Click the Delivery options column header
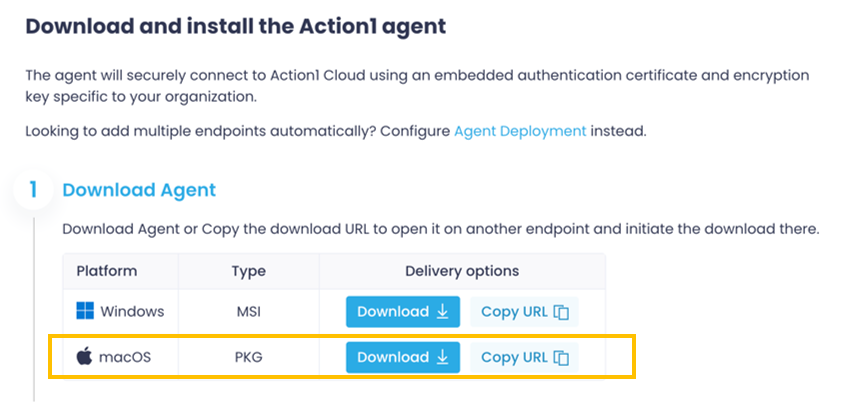This screenshot has width=865, height=402. pyautogui.click(x=461, y=271)
